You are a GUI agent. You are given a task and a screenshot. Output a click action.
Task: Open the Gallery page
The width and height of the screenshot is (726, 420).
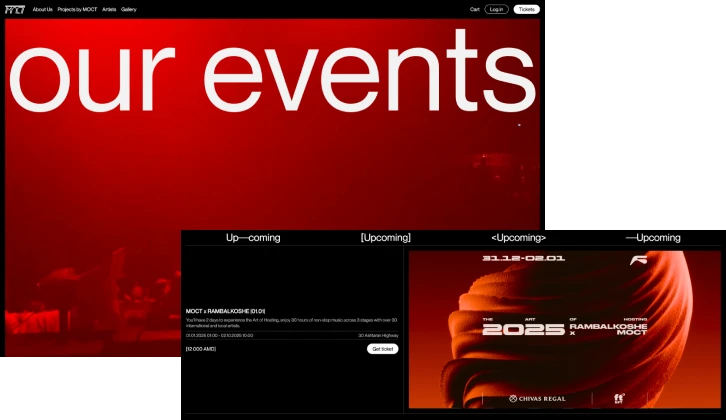pyautogui.click(x=129, y=9)
